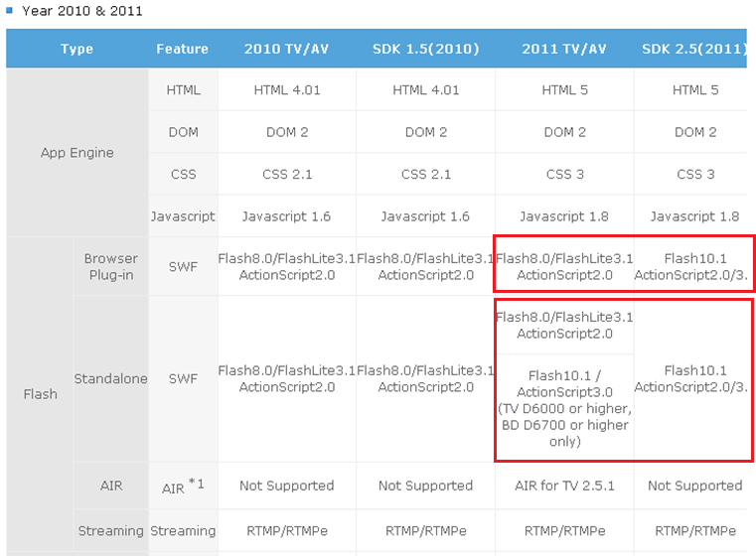This screenshot has width=756, height=557.
Task: Click 'Flash10.1 / ActionScript3.0 (TV D6000 or higher' cell
Action: pyautogui.click(x=564, y=408)
